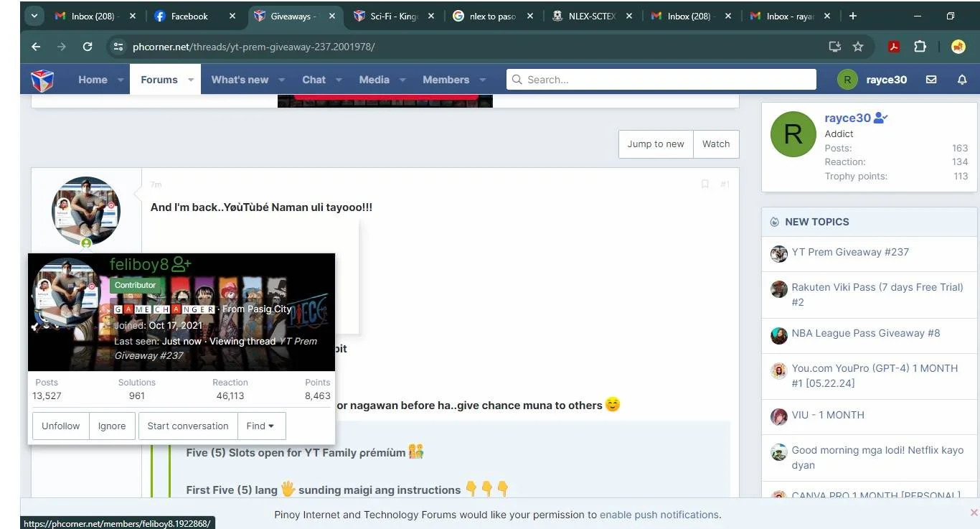Viewport: 980px width, 529px height.
Task: View site information icon beside the URL
Action: (x=118, y=47)
